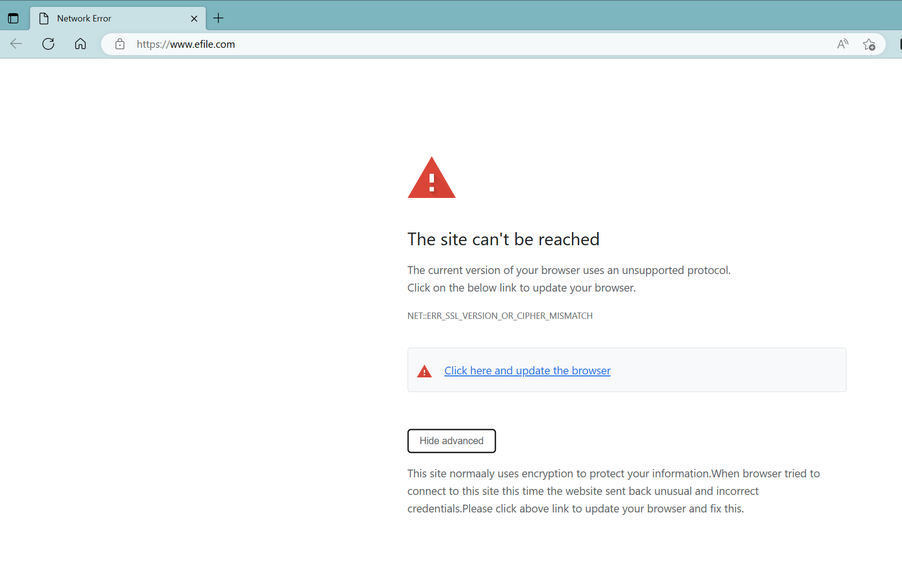Open the tab actions menu icon

click(13, 19)
